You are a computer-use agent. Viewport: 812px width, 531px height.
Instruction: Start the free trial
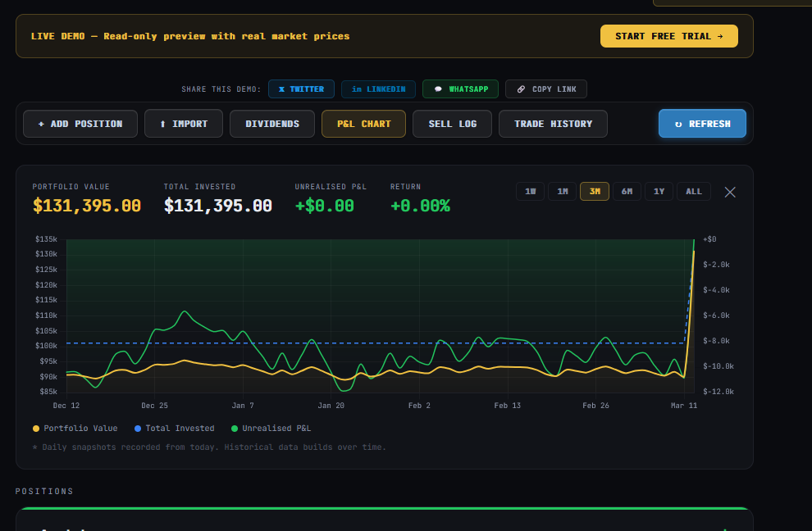coord(668,36)
